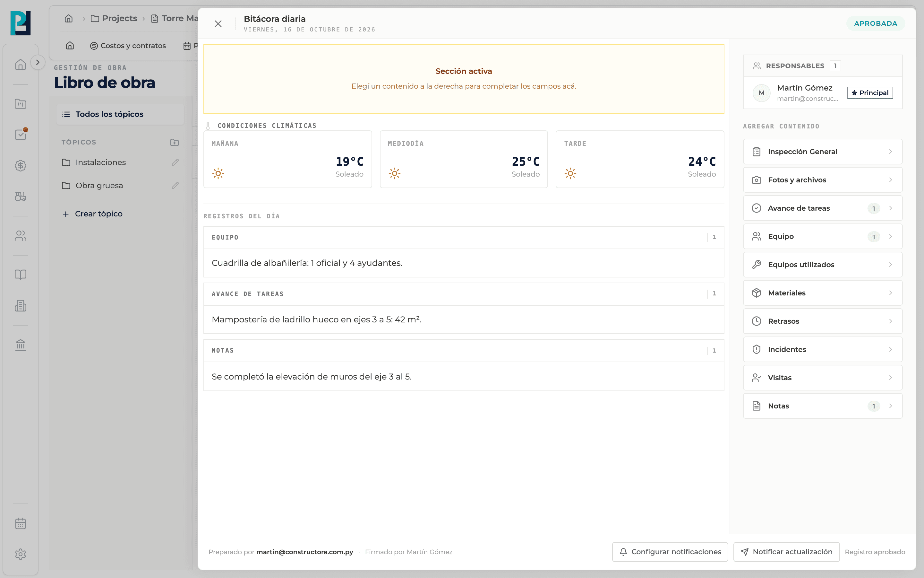Click the folder chart icon in sidebar
The width and height of the screenshot is (924, 578).
pos(21,104)
